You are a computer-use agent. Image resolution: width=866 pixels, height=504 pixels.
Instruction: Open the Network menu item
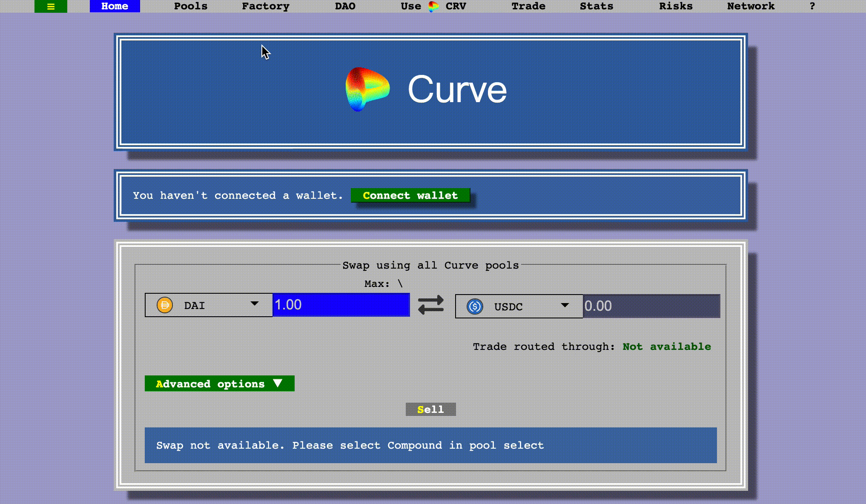751,6
